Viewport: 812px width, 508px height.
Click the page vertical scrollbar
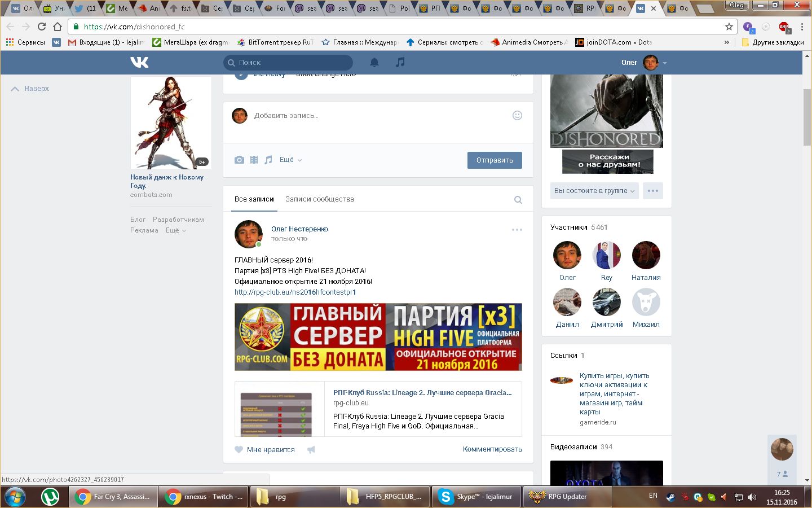(x=807, y=117)
